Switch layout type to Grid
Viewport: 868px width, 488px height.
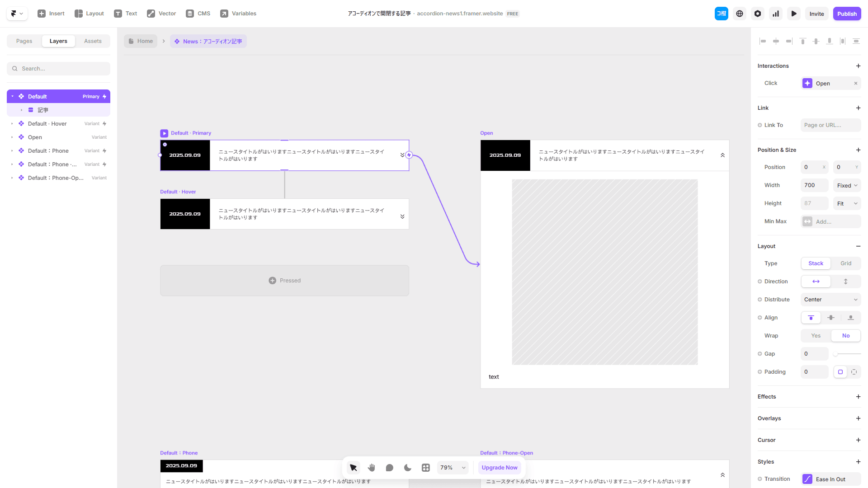(x=845, y=263)
